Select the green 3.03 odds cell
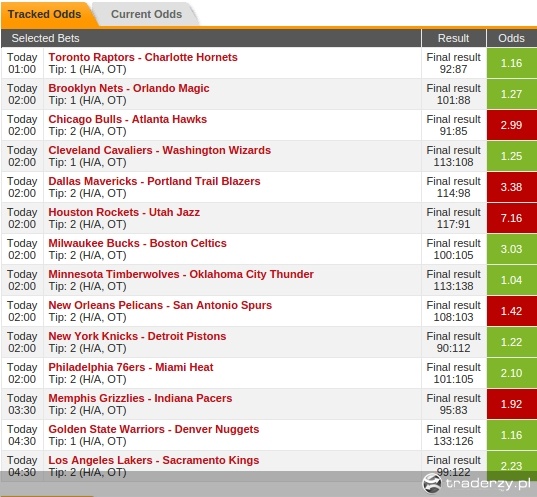The width and height of the screenshot is (537, 497). pos(512,249)
